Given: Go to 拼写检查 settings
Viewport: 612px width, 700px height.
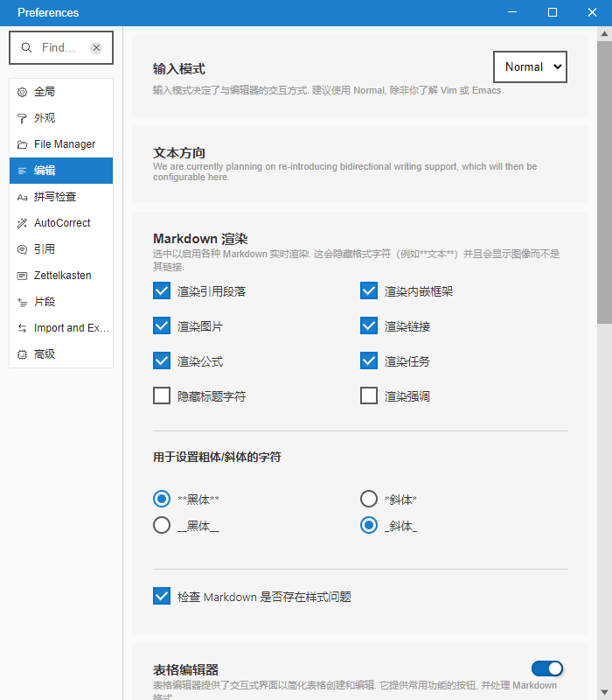Looking at the screenshot, I should click(x=61, y=197).
